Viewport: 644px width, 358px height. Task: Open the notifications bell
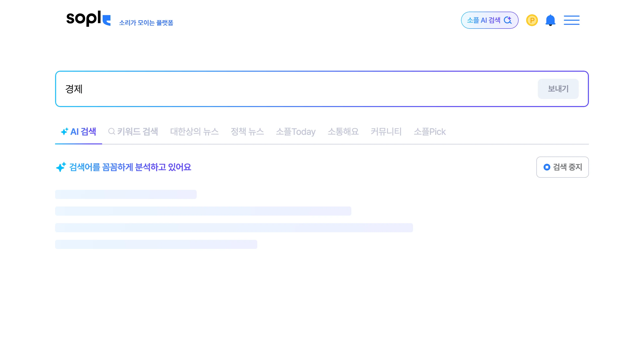click(x=550, y=20)
